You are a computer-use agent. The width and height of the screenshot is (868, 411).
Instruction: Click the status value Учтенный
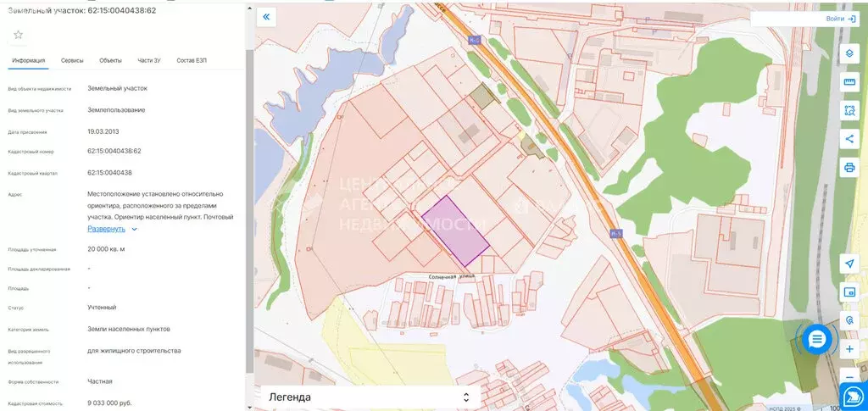point(102,307)
